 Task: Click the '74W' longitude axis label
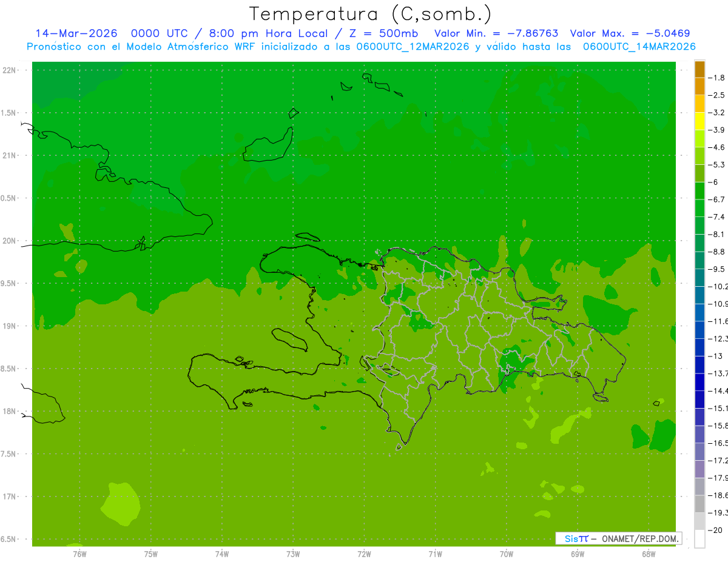[221, 554]
